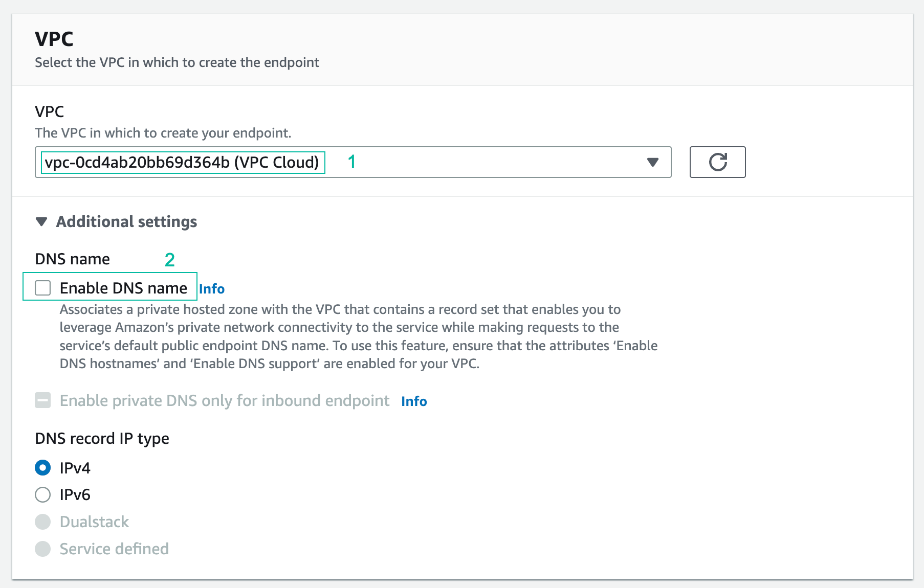The width and height of the screenshot is (924, 588).
Task: Select the IPv4 radio button
Action: point(43,468)
